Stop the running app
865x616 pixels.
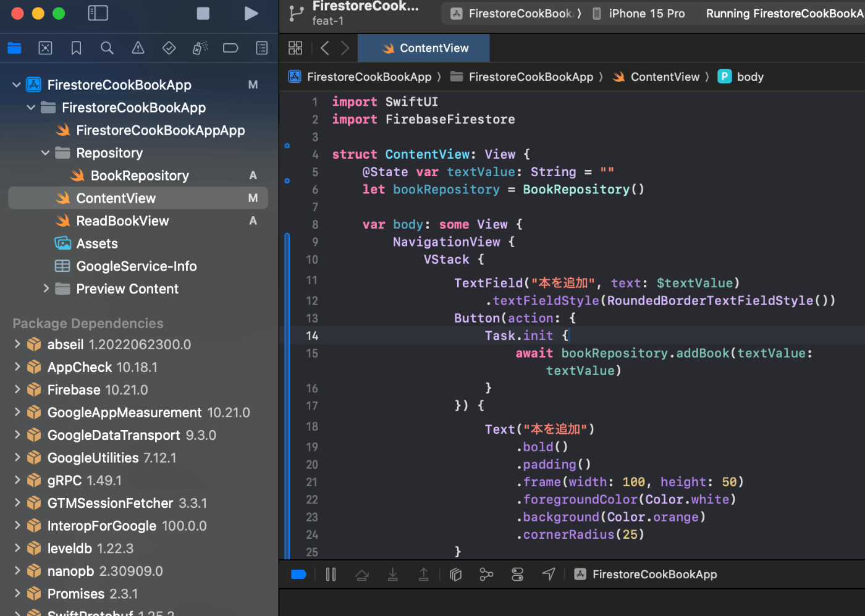(x=203, y=14)
